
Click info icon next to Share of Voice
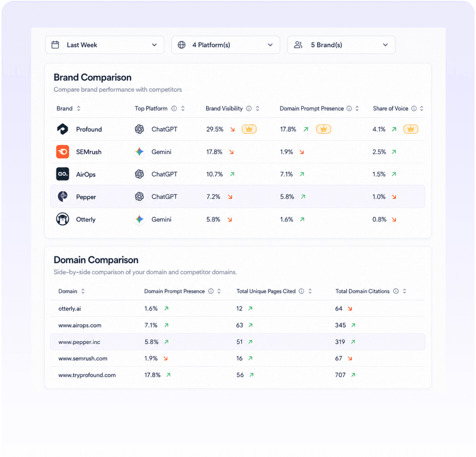point(414,108)
